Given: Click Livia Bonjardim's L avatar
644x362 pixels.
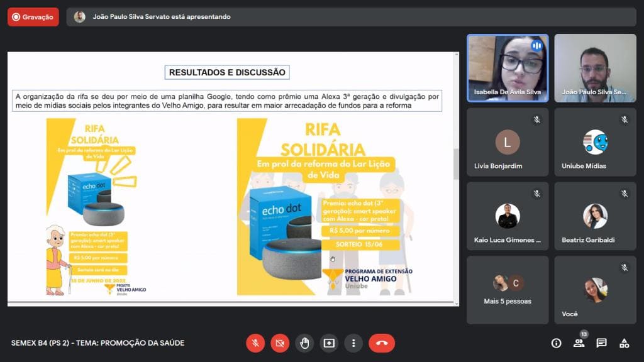Looking at the screenshot, I should coord(508,142).
